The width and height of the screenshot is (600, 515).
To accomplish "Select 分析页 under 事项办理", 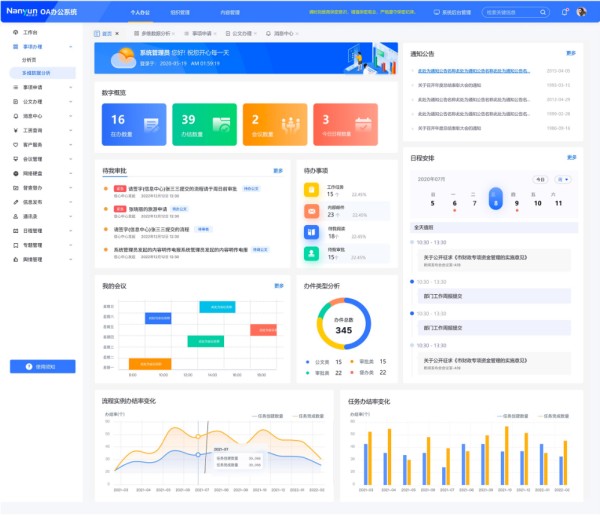I will pyautogui.click(x=29, y=60).
